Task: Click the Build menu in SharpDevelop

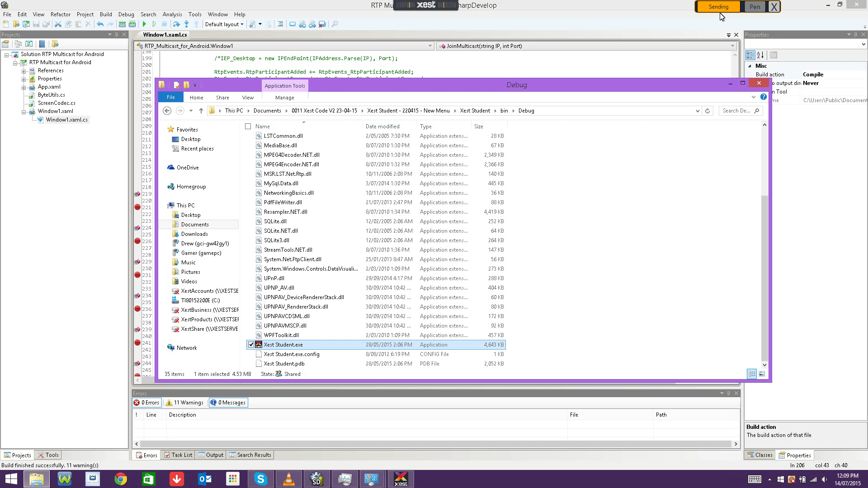Action: (x=105, y=14)
